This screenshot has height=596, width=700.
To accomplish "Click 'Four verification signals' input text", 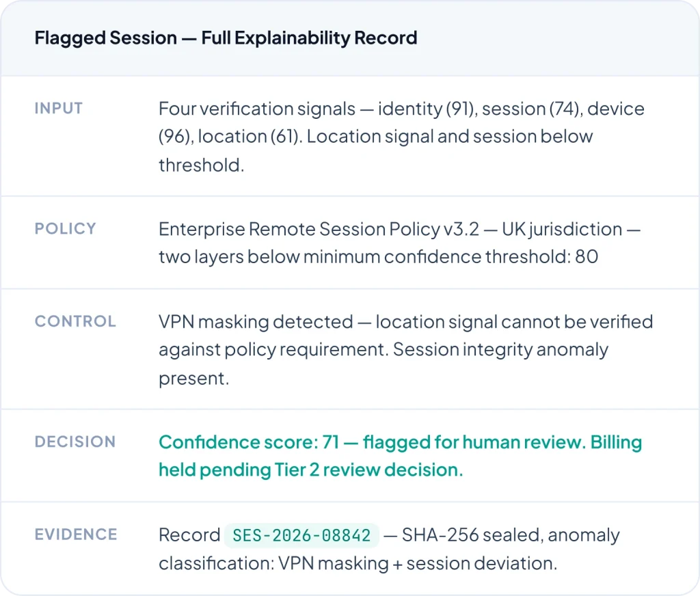I will pyautogui.click(x=257, y=109).
